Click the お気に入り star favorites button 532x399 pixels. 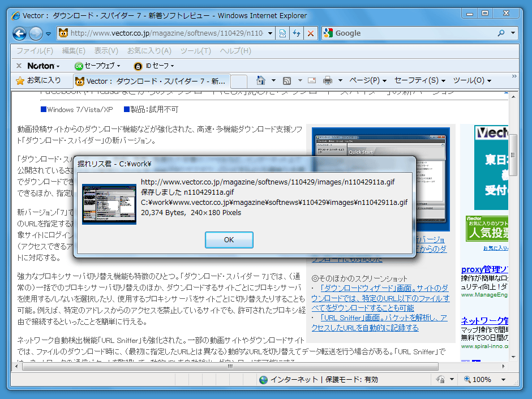38,80
